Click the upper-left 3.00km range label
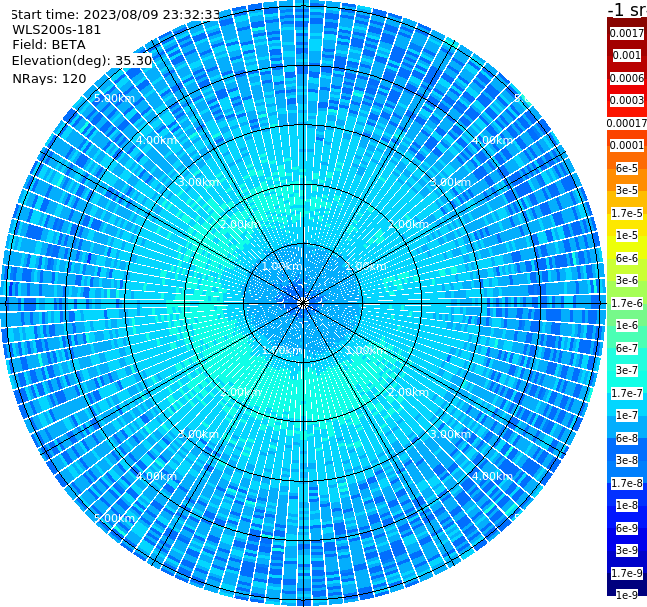Image resolution: width=647 pixels, height=607 pixels. pos(198,182)
